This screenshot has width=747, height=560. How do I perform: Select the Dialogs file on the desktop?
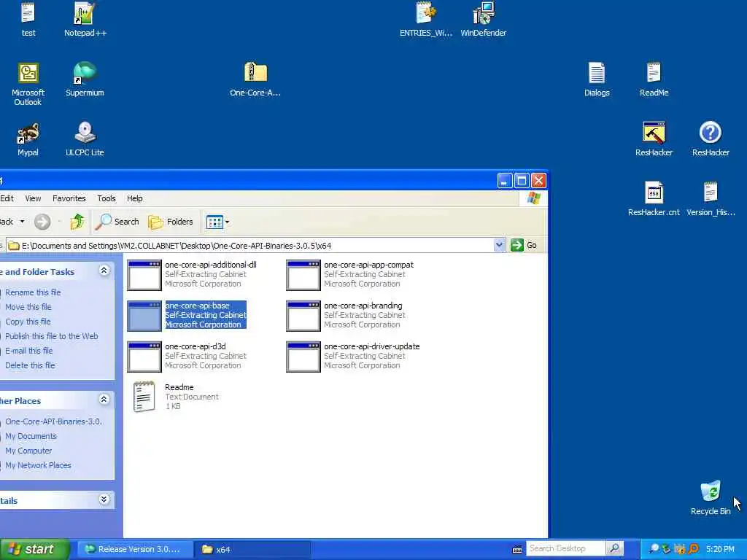pyautogui.click(x=597, y=79)
